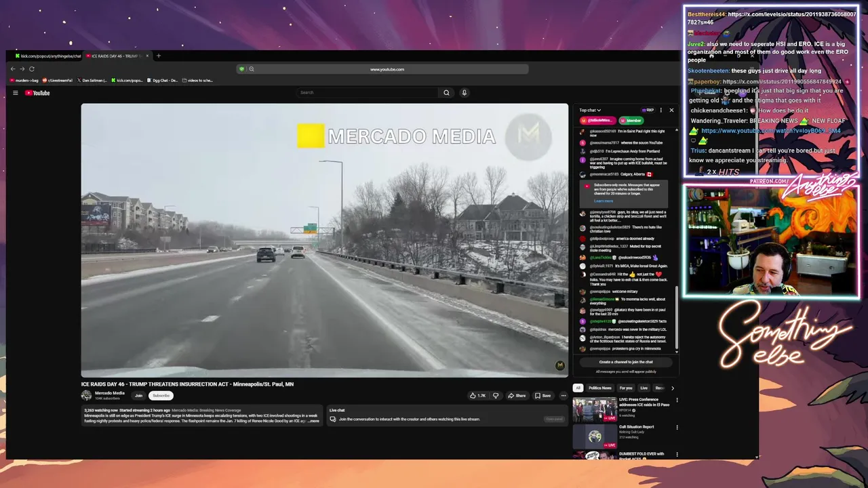Expand the video description with ...more
868x488 pixels.
coord(313,421)
